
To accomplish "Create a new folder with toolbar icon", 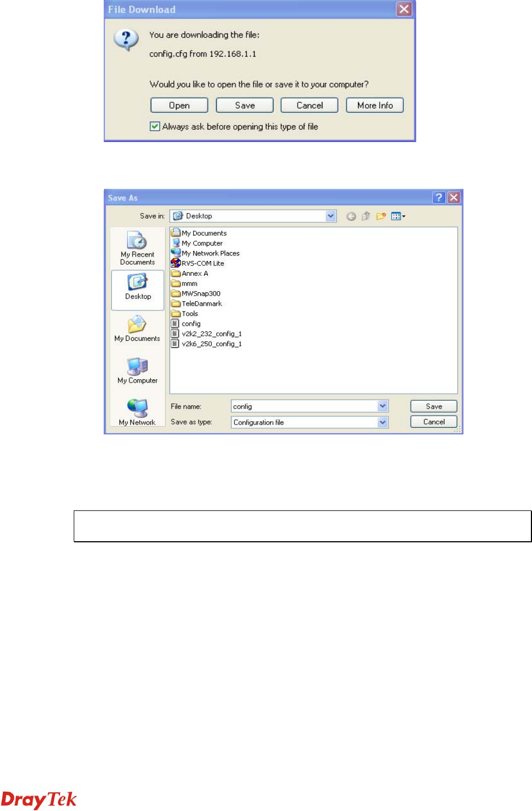I will coord(381,216).
